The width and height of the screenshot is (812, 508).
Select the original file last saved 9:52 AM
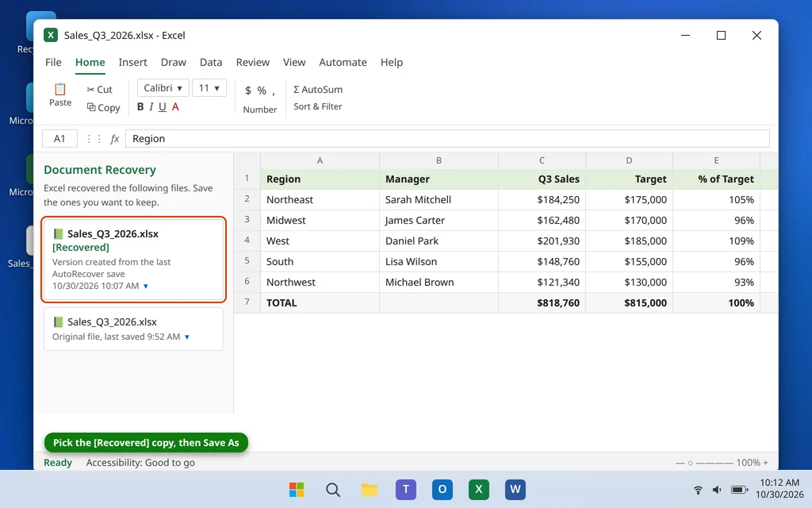click(x=133, y=329)
